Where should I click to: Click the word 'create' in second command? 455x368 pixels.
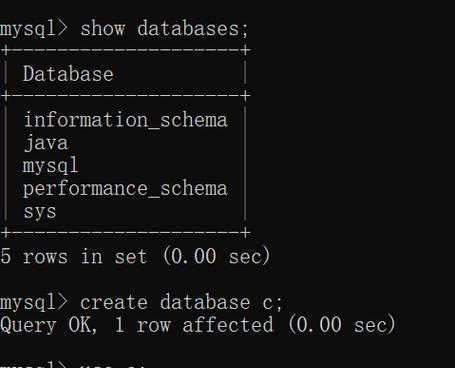click(x=114, y=303)
